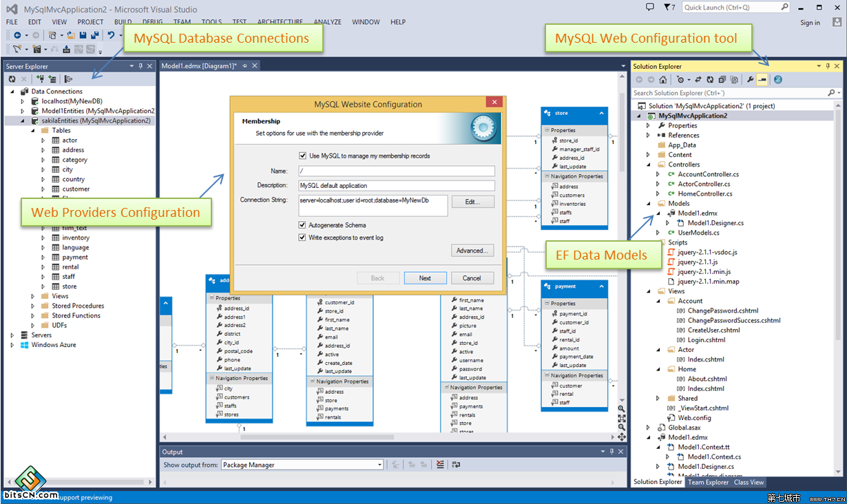Screen dimensions: 847x504
Task: Click the Edit... button for connection string
Action: pyautogui.click(x=472, y=202)
